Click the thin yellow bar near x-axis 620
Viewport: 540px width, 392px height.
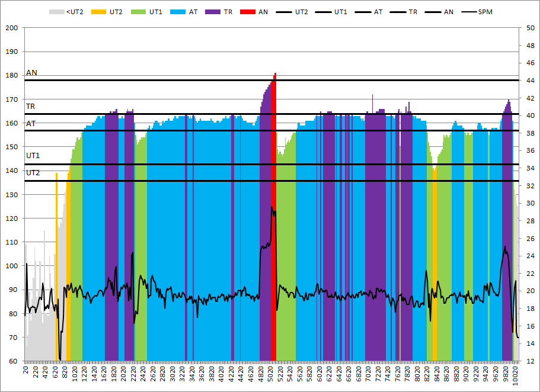point(56,266)
